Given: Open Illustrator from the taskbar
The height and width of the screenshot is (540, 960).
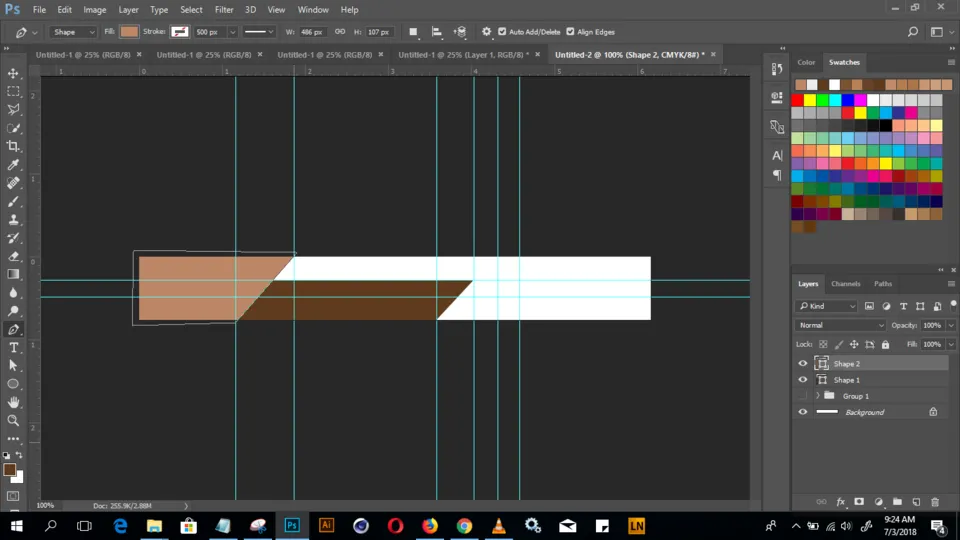Looking at the screenshot, I should click(x=326, y=526).
